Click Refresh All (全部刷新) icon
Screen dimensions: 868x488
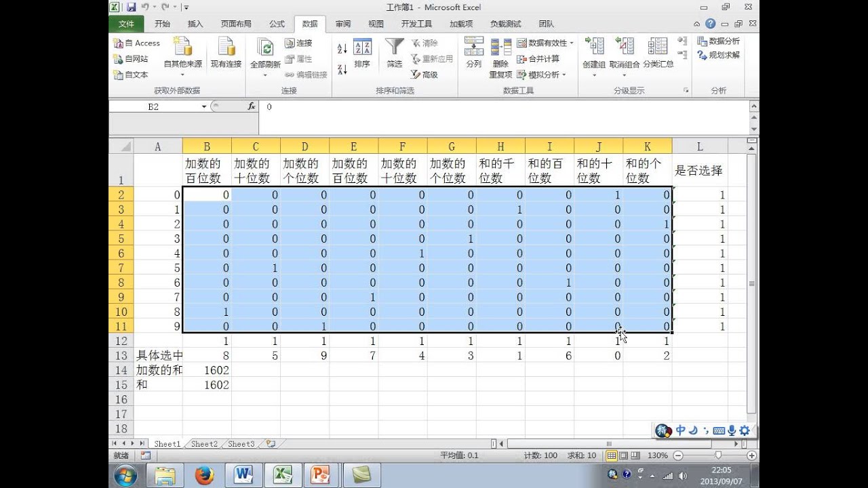coord(265,47)
